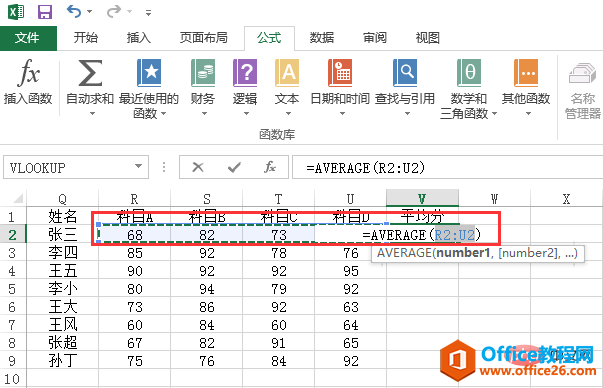This screenshot has height=388, width=603.
Task: Open the 逻辑 functions question-mark icon
Action: click(x=245, y=73)
